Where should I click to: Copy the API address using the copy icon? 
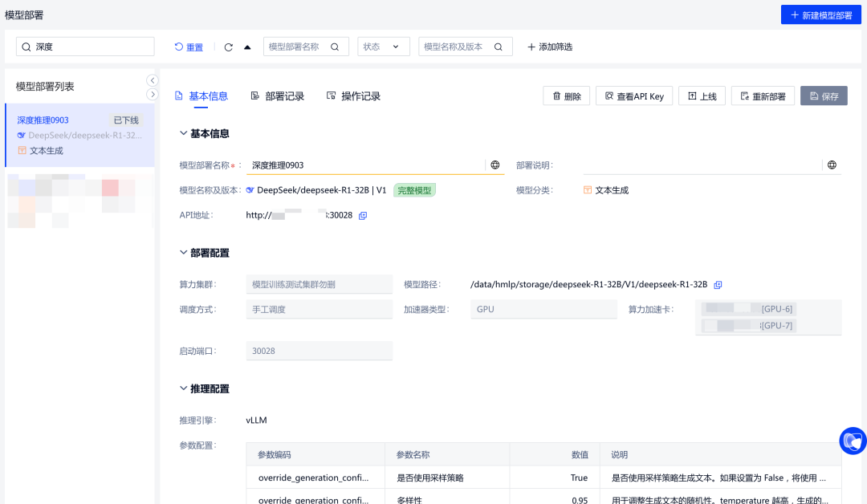coord(363,216)
